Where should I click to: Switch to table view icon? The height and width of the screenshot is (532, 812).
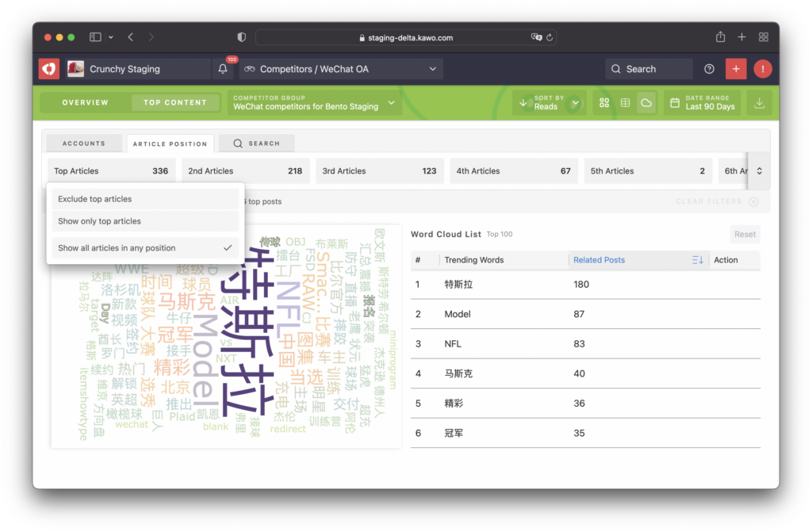(625, 102)
